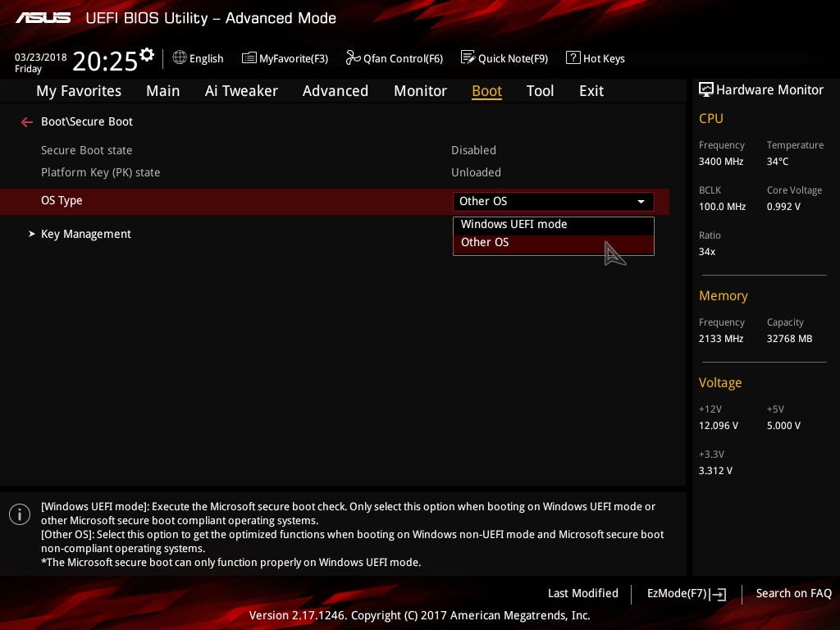
Task: Click the memory capacity value 32768 MB
Action: point(789,339)
